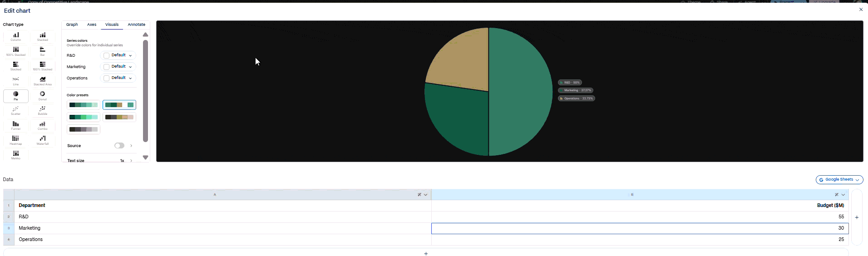
Task: Switch to the Visuals tab
Action: 112,25
